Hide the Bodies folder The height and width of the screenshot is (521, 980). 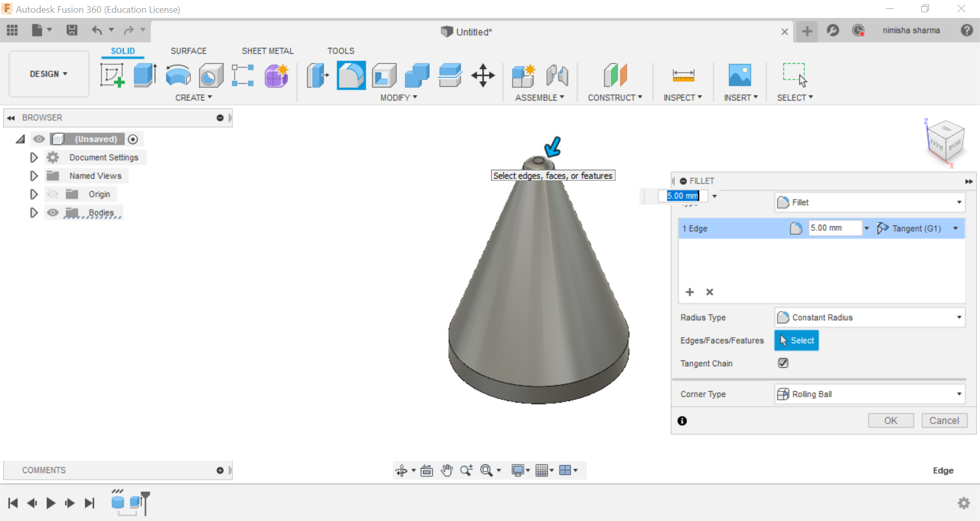pyautogui.click(x=53, y=212)
